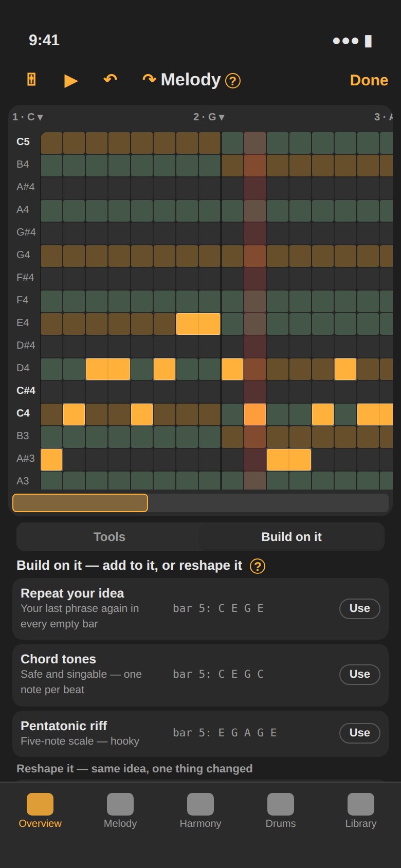Click the piano roll horizontal scrollbar thumb
401x868 pixels.
80,503
